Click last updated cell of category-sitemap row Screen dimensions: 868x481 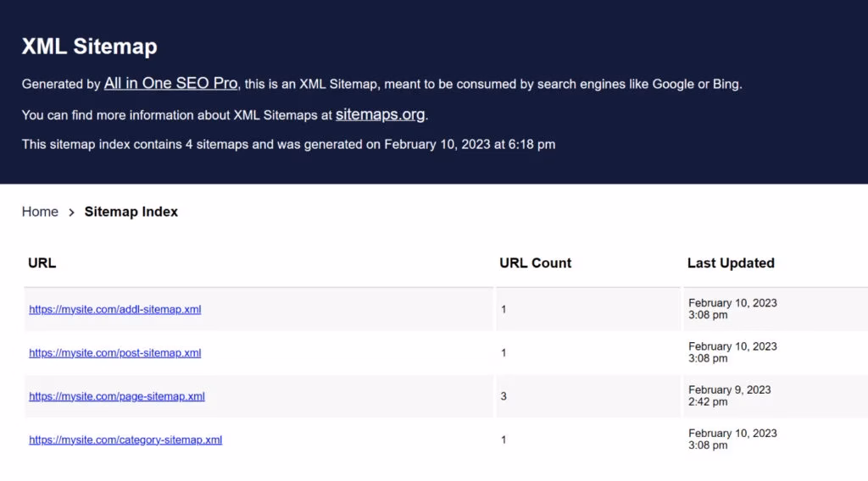[732, 439]
